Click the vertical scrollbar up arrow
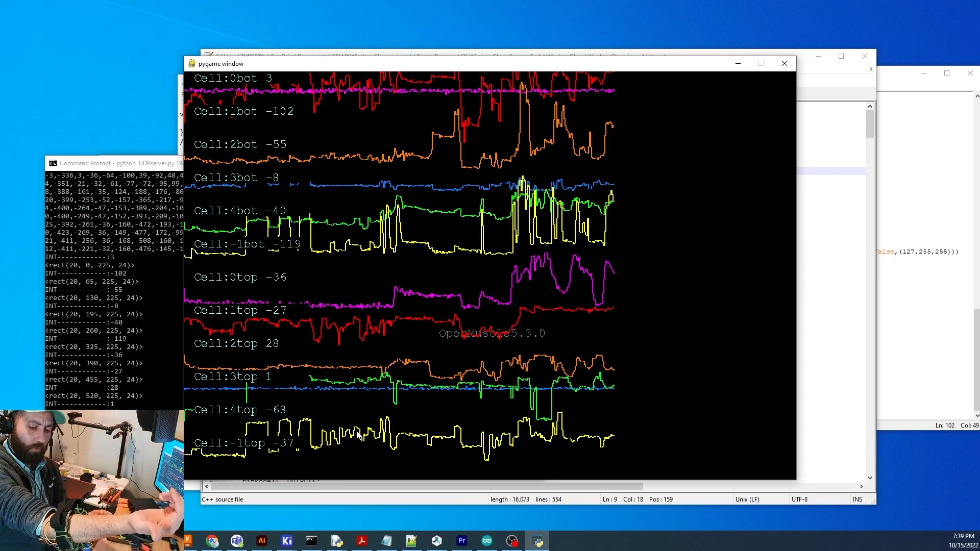Image resolution: width=980 pixels, height=551 pixels. point(870,106)
